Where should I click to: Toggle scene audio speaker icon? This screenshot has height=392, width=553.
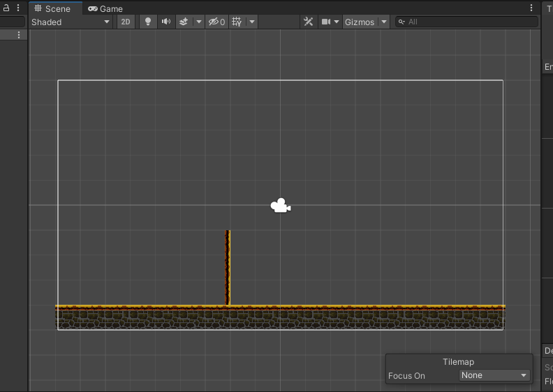click(x=166, y=22)
